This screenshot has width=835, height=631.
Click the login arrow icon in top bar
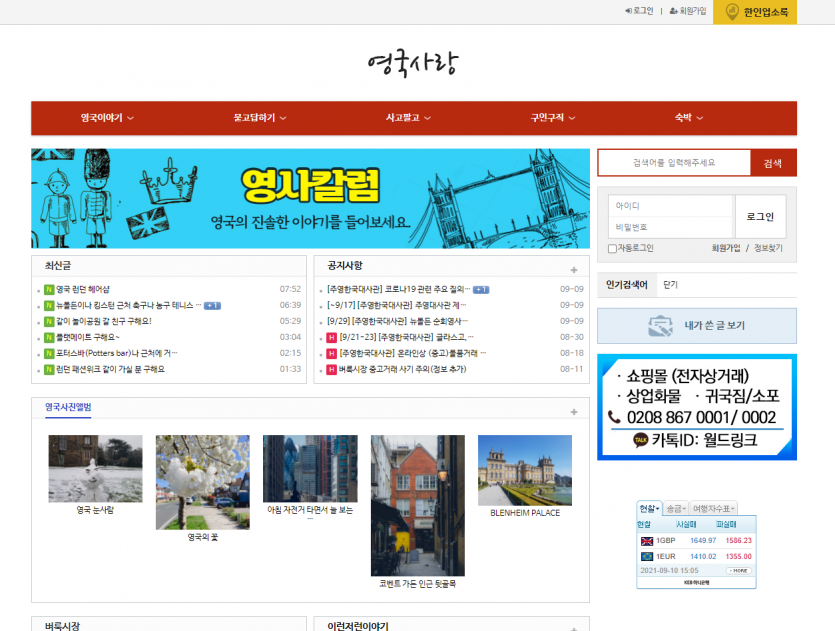point(628,11)
